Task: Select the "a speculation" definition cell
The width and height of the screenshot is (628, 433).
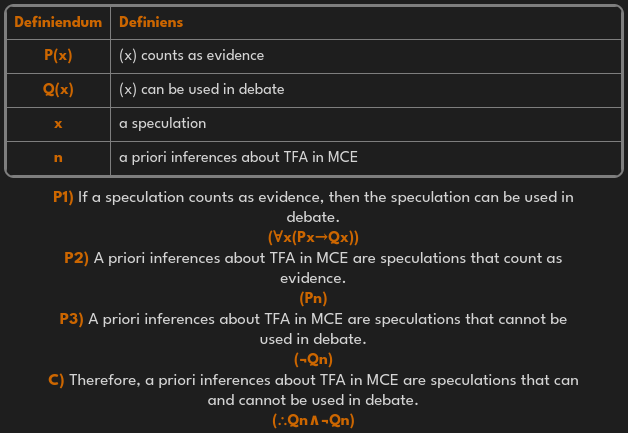Action: 162,123
